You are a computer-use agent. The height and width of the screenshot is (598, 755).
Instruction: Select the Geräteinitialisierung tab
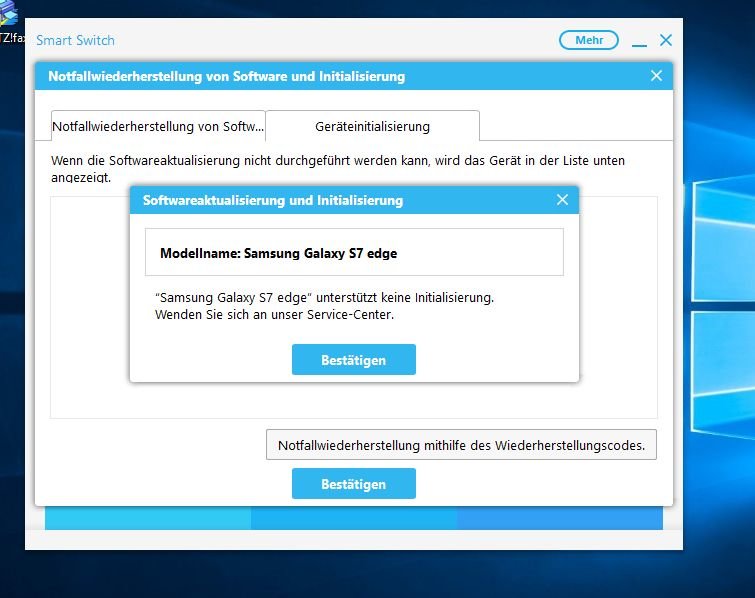(x=372, y=126)
